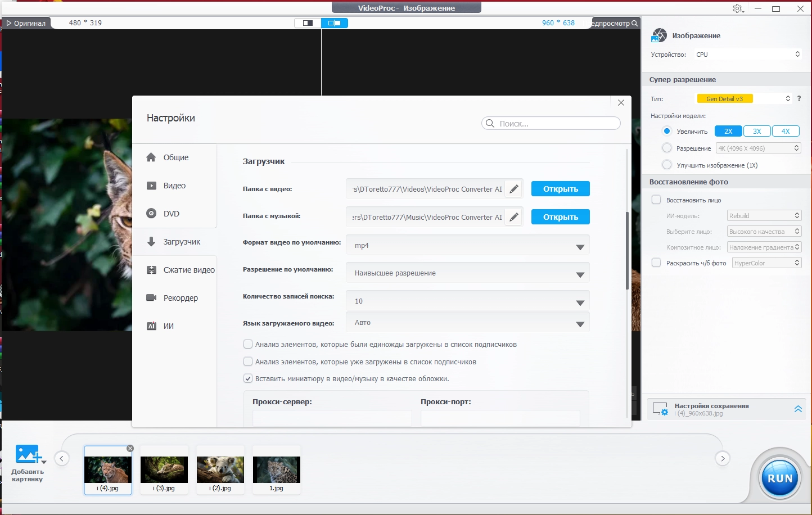This screenshot has height=515, width=812.
Task: Open the Общие settings section
Action: coord(175,157)
